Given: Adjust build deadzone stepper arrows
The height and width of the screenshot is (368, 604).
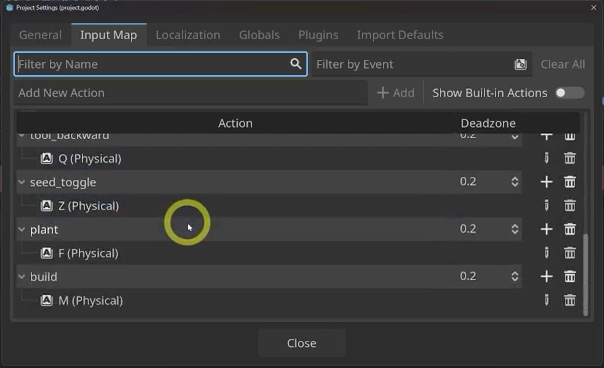Looking at the screenshot, I should click(515, 276).
